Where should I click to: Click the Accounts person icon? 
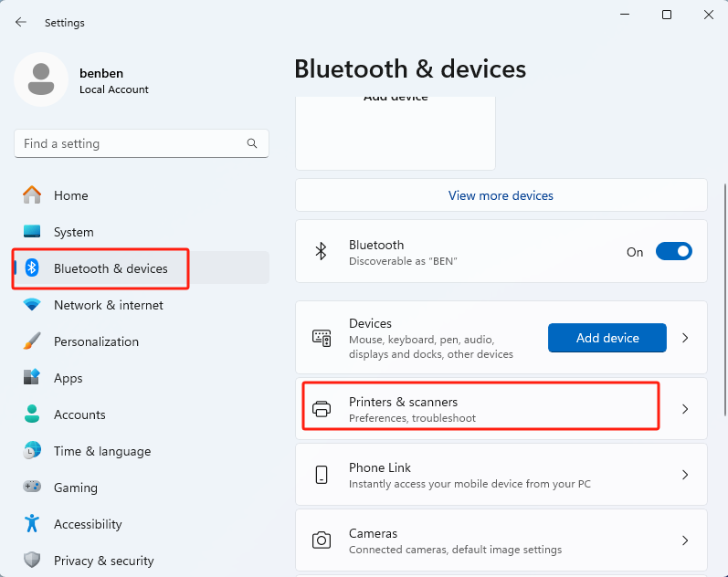(32, 414)
